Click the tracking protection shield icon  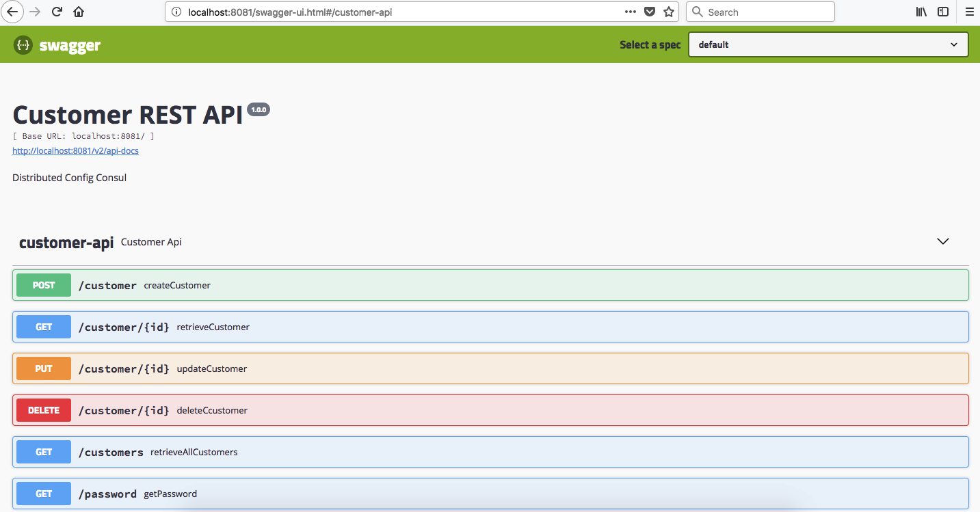click(x=649, y=12)
